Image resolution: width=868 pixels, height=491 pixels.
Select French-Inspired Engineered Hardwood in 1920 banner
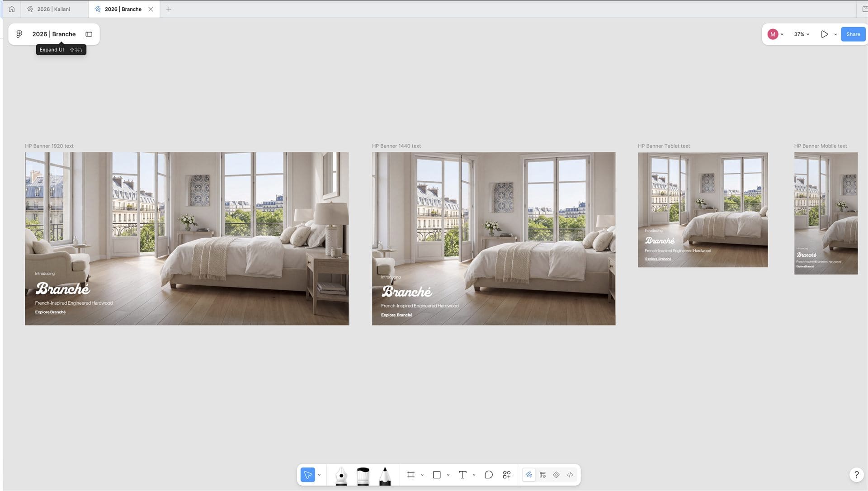[x=74, y=303]
